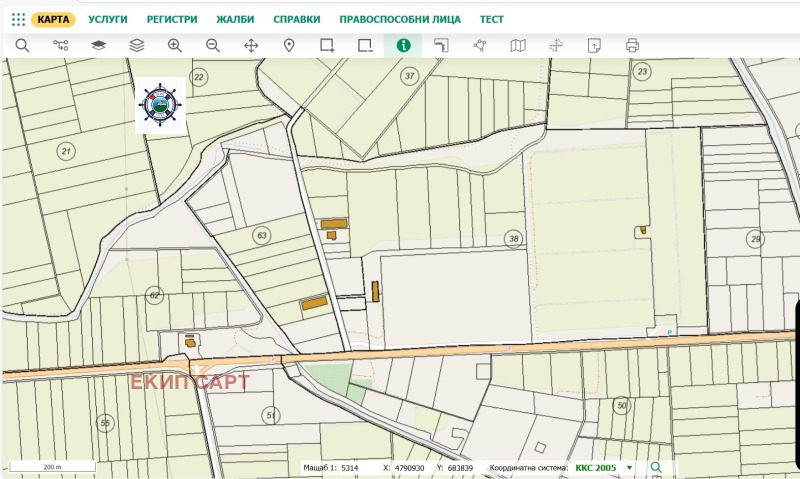Image resolution: width=800 pixels, height=479 pixels.
Task: Expand the KKC 2005 coordinate system dropdown
Action: click(x=629, y=467)
